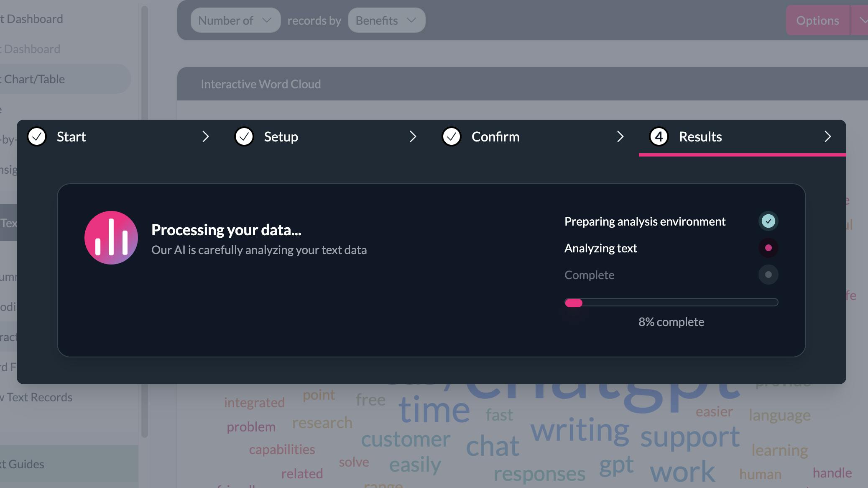The image size is (868, 488).
Task: Select Chart/Table in the sidebar
Action: click(34, 79)
